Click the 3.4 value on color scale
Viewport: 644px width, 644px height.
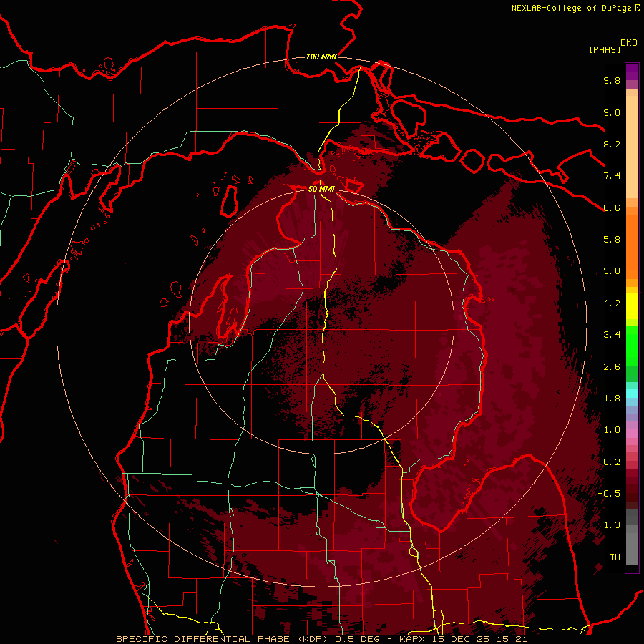click(x=612, y=335)
